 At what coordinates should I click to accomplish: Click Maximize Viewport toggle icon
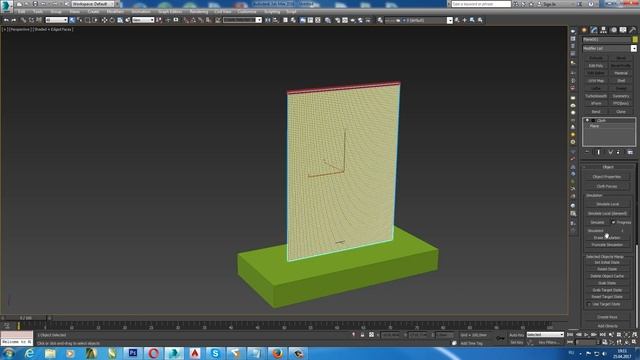click(634, 342)
